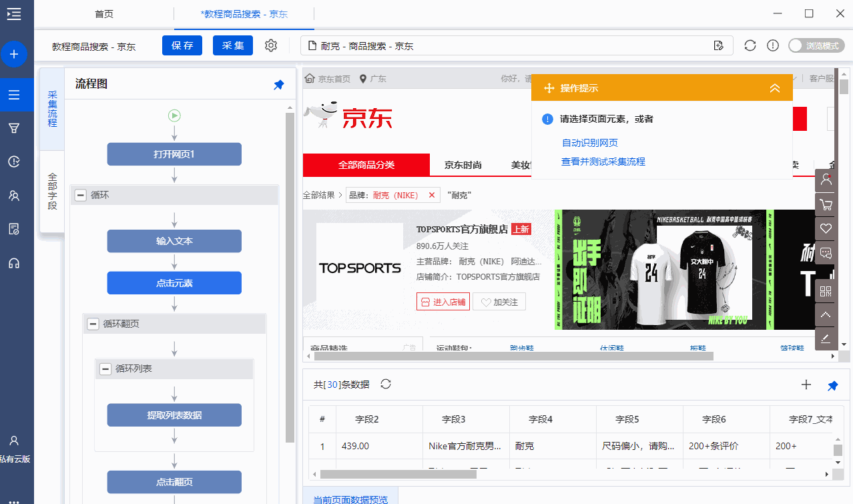This screenshot has height=504, width=853.
Task: Click the address bar URL field
Action: click(x=517, y=45)
